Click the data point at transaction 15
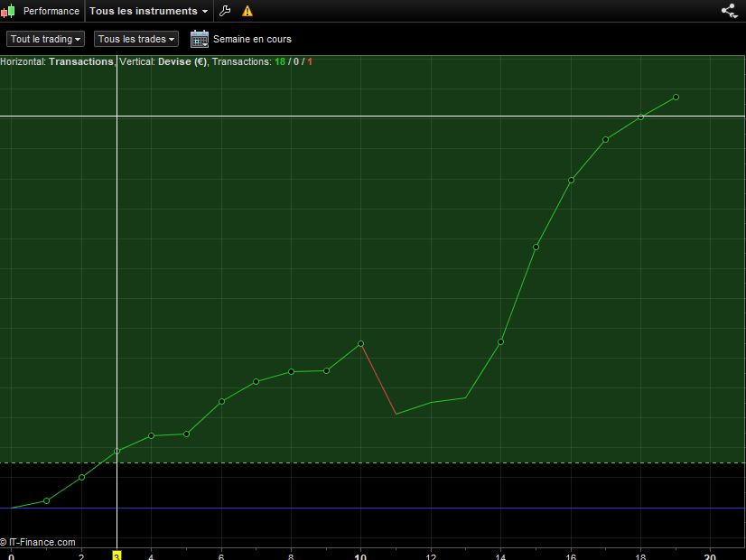 [536, 247]
